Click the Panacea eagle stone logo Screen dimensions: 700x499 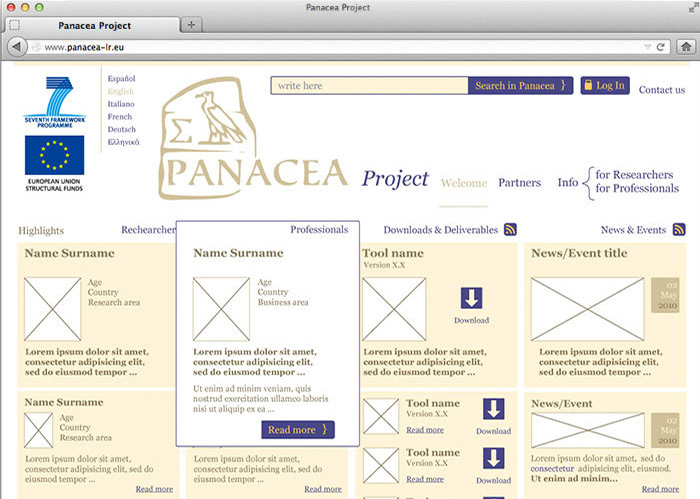253,138
